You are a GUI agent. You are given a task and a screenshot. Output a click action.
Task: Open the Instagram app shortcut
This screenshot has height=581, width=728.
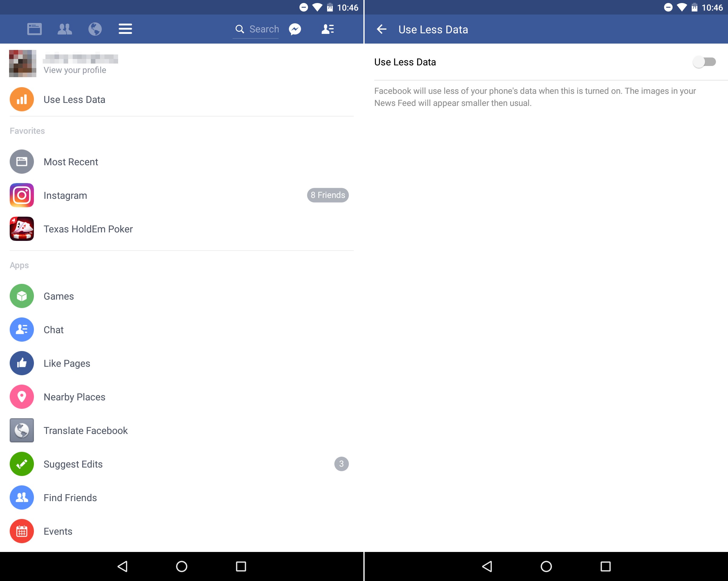(x=65, y=195)
